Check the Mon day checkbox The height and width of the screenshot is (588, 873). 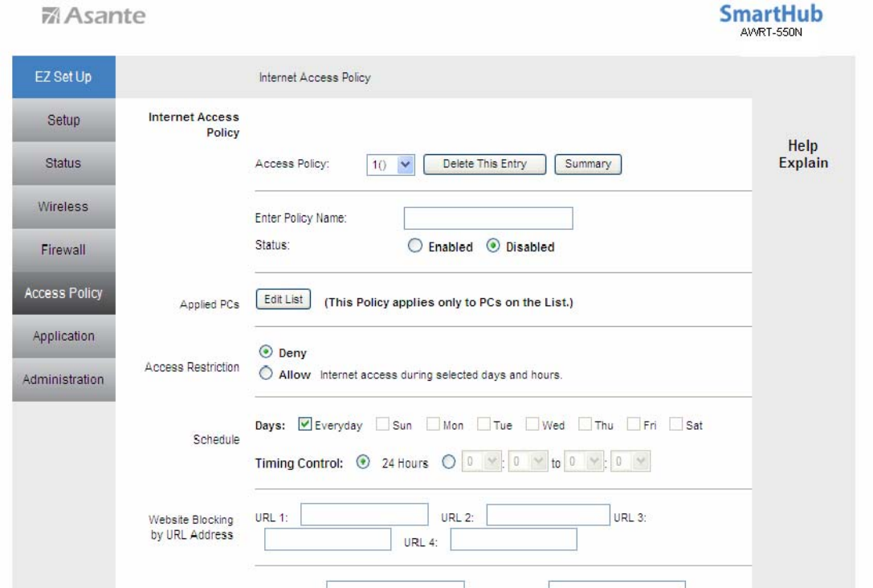433,425
